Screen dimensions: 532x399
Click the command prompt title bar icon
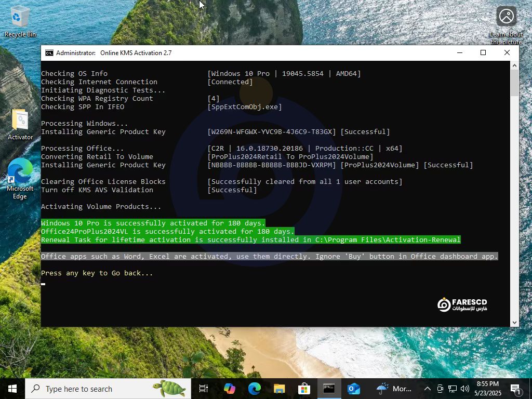pyautogui.click(x=49, y=53)
